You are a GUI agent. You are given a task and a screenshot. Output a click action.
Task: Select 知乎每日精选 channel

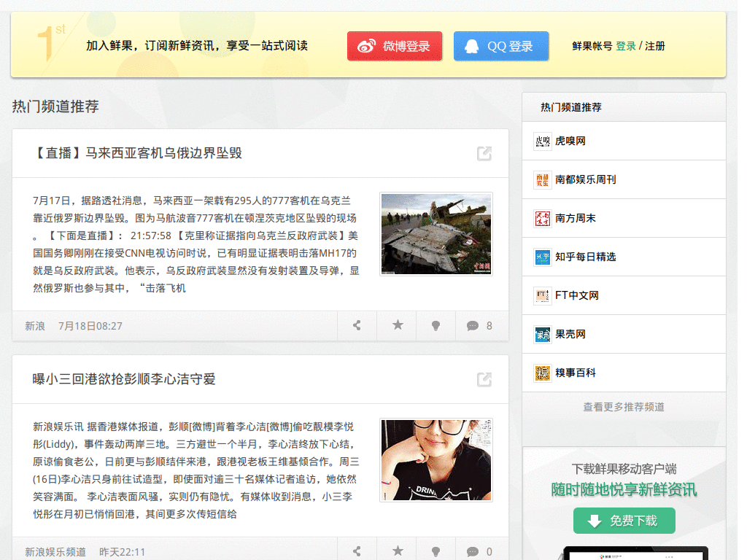tap(585, 257)
